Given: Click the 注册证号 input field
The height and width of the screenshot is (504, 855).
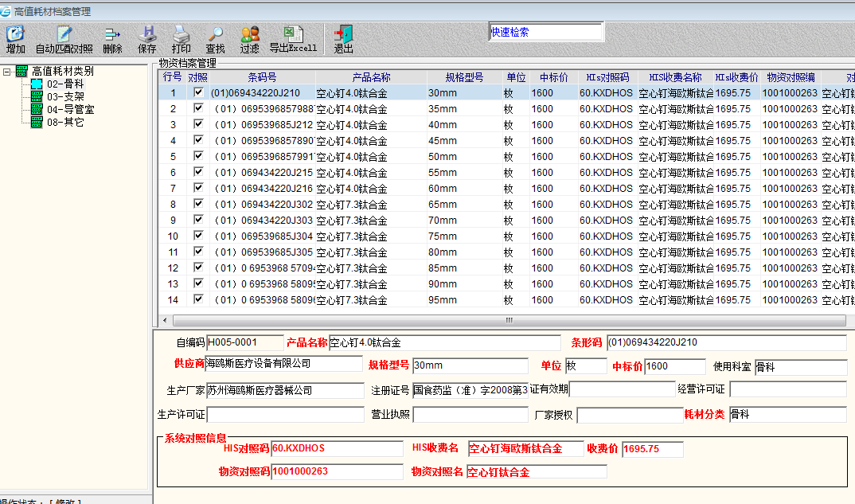Looking at the screenshot, I should pyautogui.click(x=470, y=391).
